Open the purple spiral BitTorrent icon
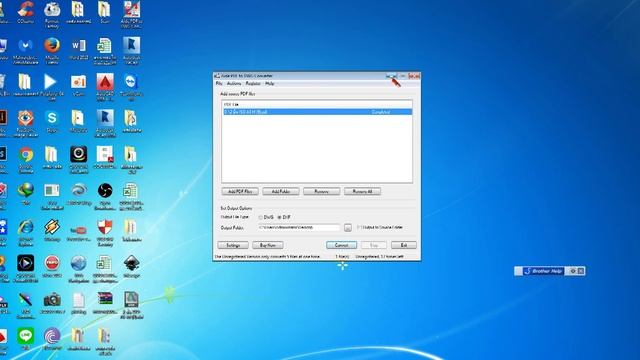Screen dimensions: 640x360 [52, 336]
